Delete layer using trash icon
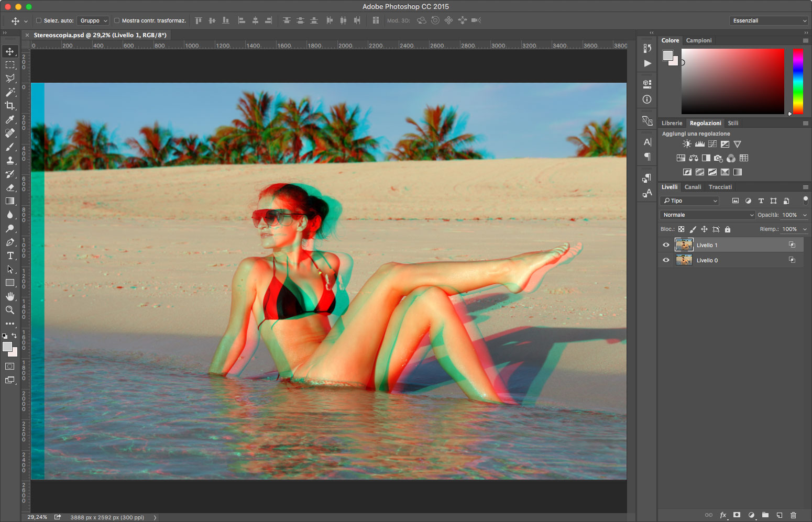This screenshot has height=522, width=812. tap(793, 515)
